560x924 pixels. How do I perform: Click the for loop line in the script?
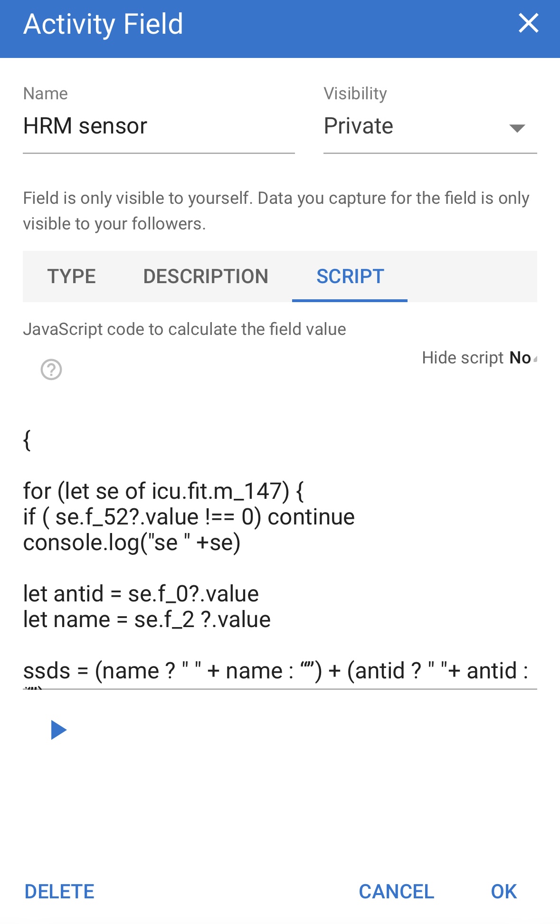pyautogui.click(x=163, y=491)
